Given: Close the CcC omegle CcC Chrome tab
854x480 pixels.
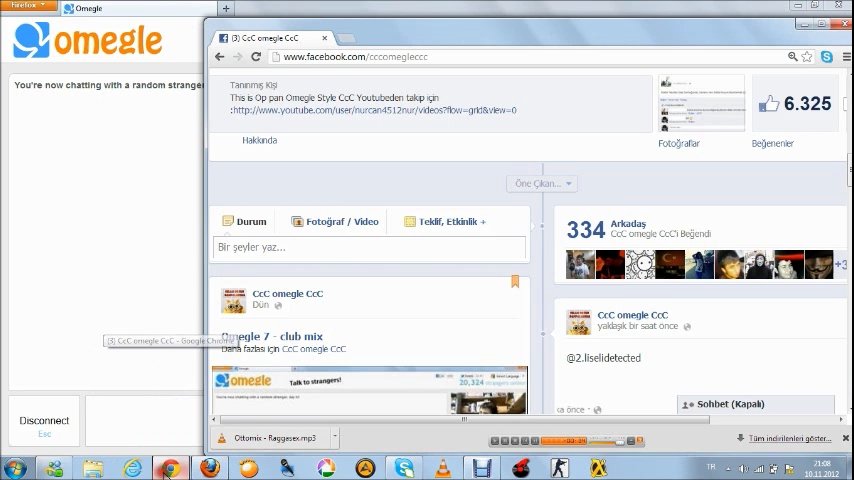Looking at the screenshot, I should coord(325,38).
